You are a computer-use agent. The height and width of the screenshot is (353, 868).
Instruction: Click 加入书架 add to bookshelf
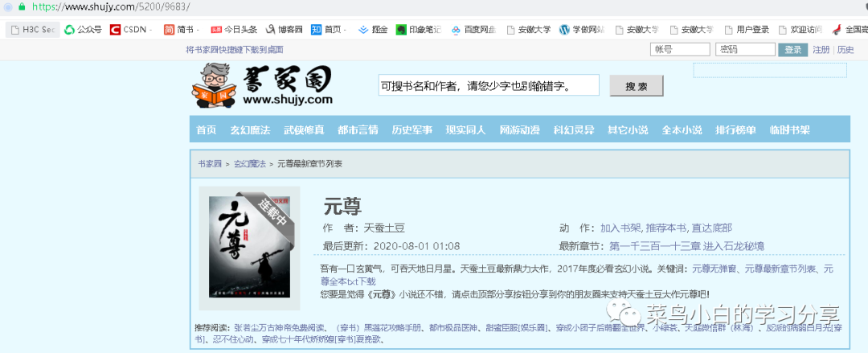(x=620, y=228)
